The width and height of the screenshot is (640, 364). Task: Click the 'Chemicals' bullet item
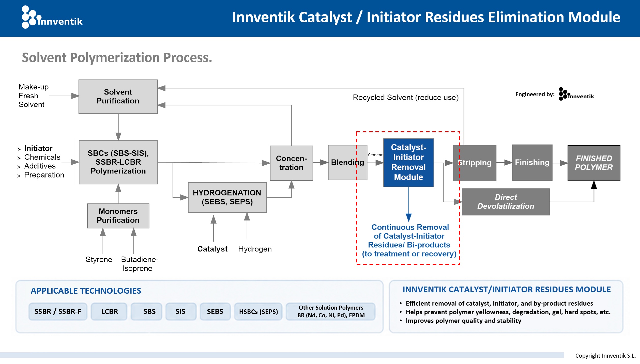pyautogui.click(x=42, y=157)
